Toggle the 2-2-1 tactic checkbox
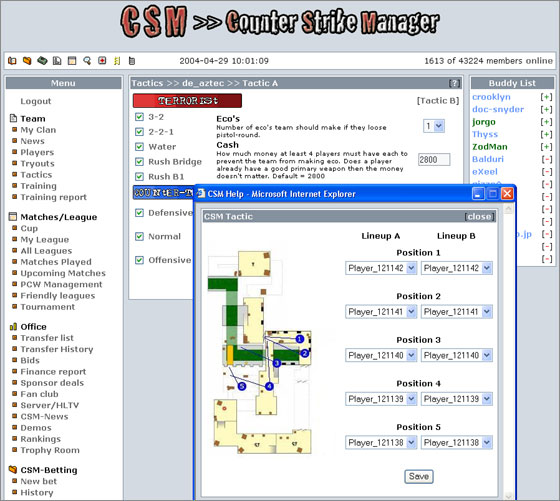This screenshot has width=560, height=501. pyautogui.click(x=139, y=132)
